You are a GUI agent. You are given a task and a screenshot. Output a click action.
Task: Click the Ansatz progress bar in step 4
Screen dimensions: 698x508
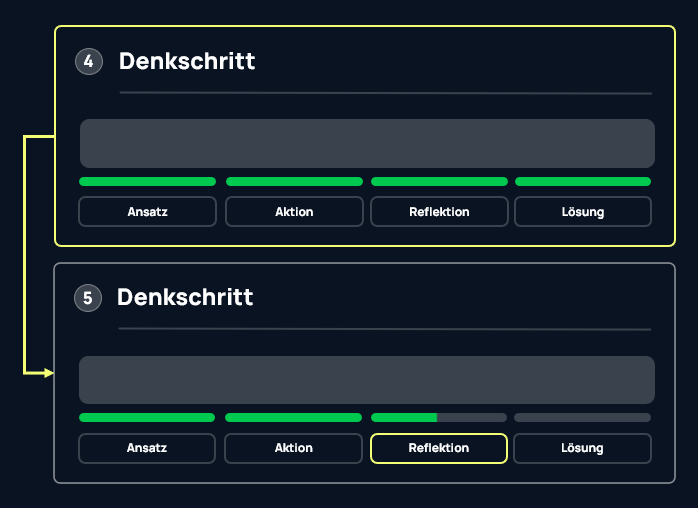[147, 181]
